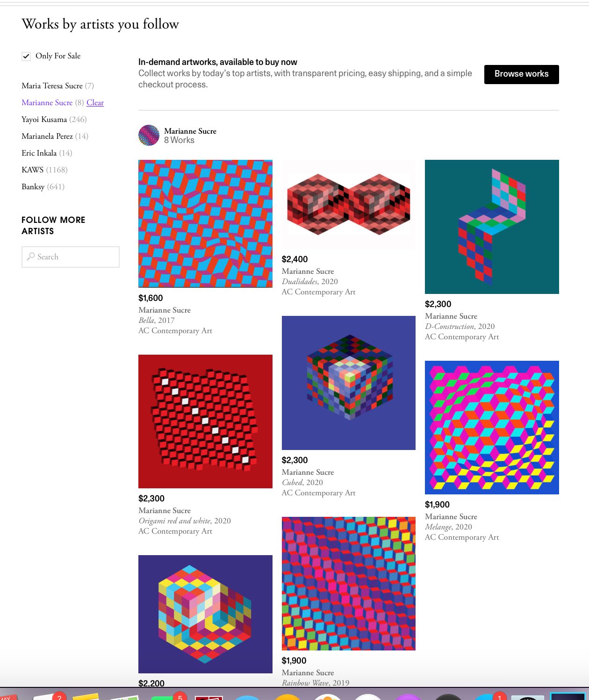Uncheck the Only For Sale checkbox
This screenshot has height=700, width=589.
(x=26, y=56)
